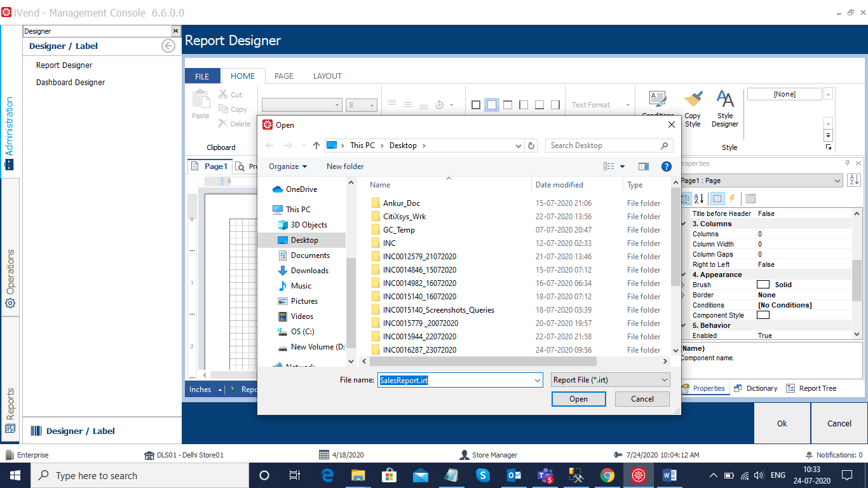This screenshot has width=868, height=488.
Task: Click the Component Style swatch
Action: click(763, 315)
